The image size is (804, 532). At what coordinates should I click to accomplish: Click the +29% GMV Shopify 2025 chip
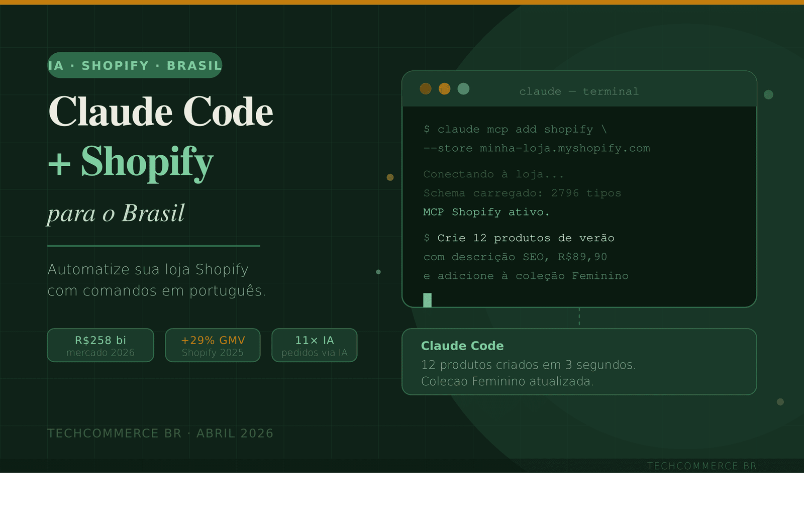212,345
